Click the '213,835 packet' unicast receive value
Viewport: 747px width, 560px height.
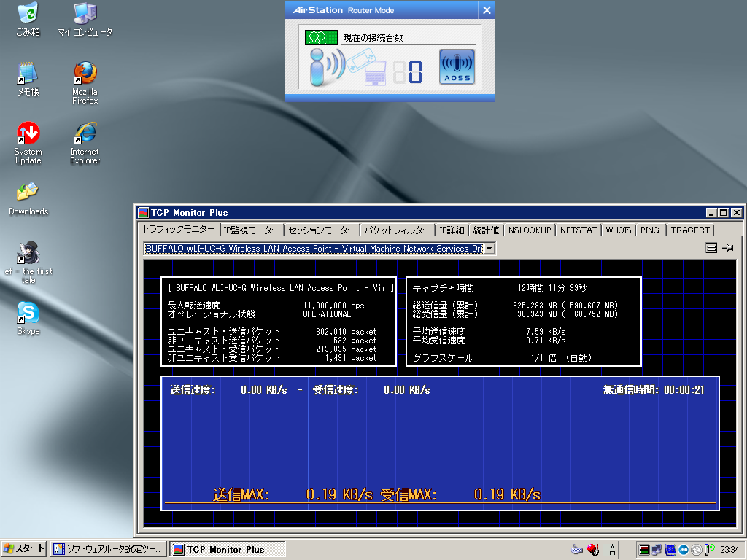(346, 349)
